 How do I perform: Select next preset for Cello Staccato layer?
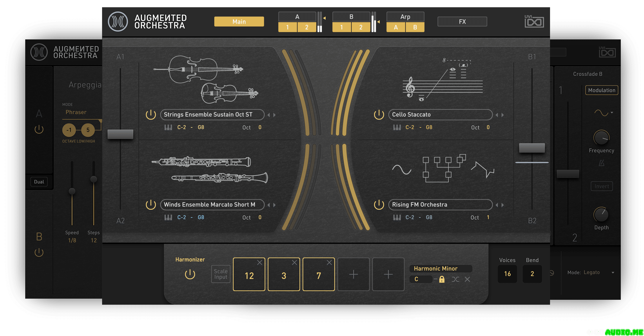tap(502, 115)
